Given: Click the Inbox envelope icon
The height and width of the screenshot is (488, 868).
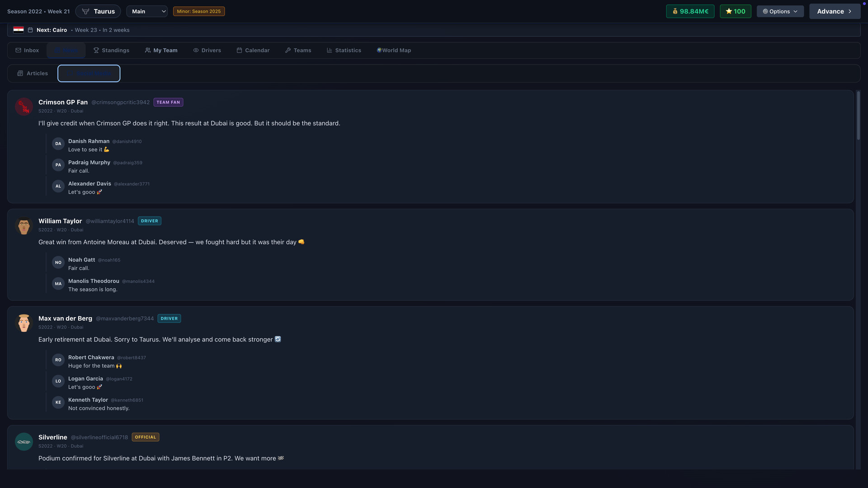Looking at the screenshot, I should [x=18, y=50].
